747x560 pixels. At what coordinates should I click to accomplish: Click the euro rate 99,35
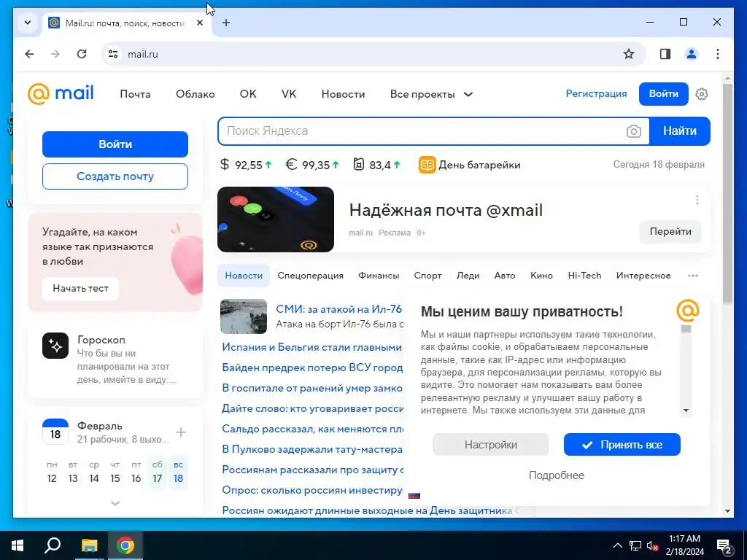coord(312,165)
